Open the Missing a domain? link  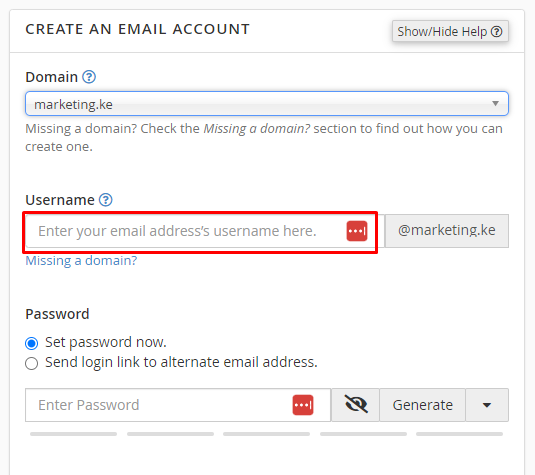pos(81,261)
